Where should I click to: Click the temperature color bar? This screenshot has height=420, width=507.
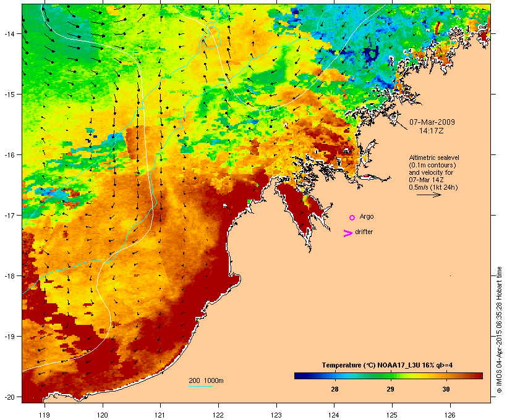coord(388,376)
